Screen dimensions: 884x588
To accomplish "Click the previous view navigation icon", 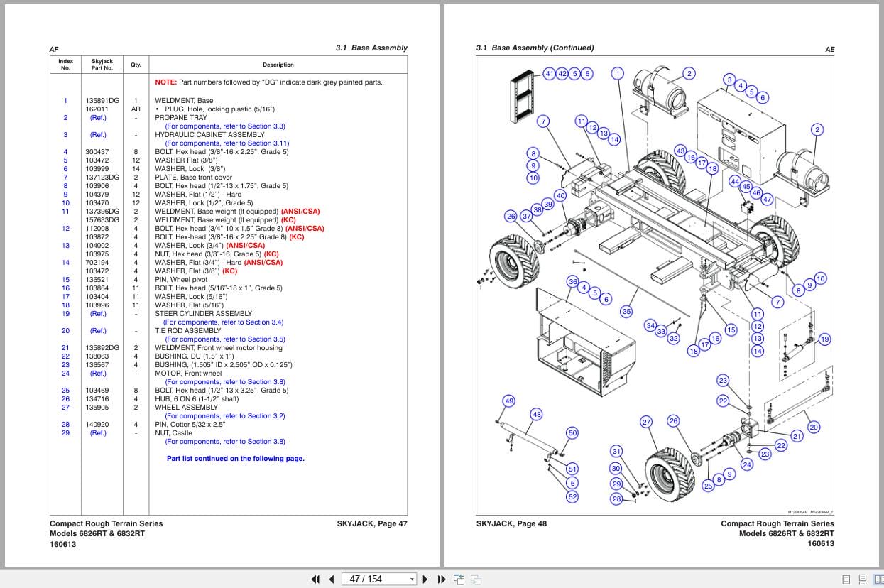I will point(459,579).
